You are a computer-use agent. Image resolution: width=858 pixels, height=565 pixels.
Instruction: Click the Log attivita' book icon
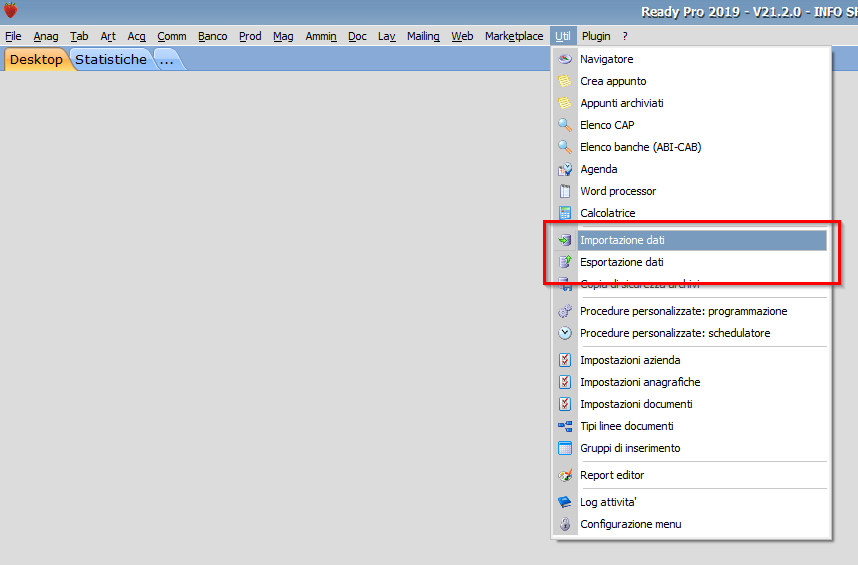[x=565, y=502]
